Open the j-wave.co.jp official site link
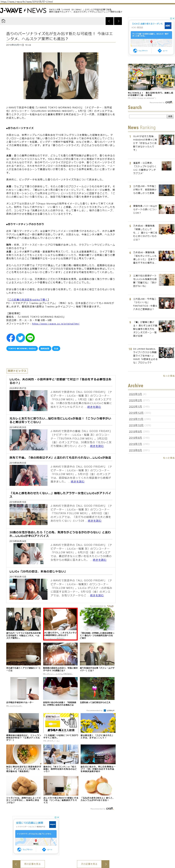The image size is (175, 868). pyautogui.click(x=55, y=324)
